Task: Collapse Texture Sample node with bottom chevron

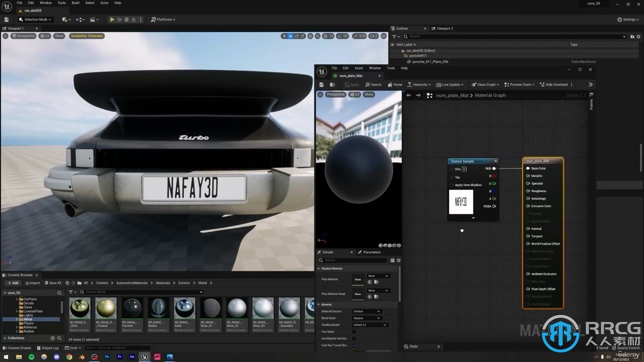Action: (x=473, y=218)
